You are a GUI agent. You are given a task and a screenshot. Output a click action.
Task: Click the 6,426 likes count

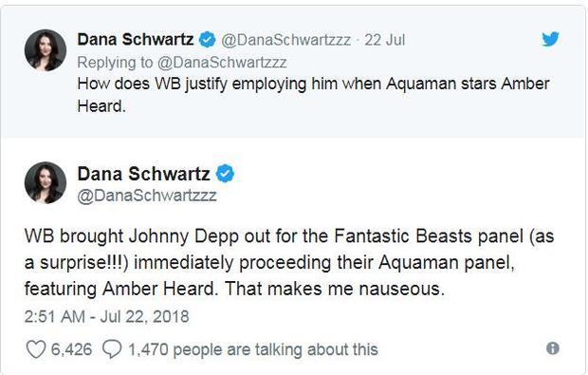coord(71,349)
